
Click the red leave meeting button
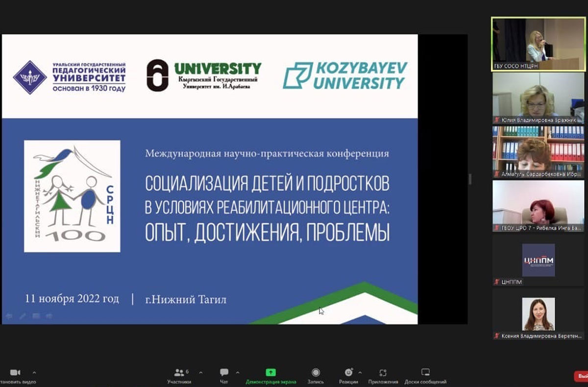coord(580,376)
